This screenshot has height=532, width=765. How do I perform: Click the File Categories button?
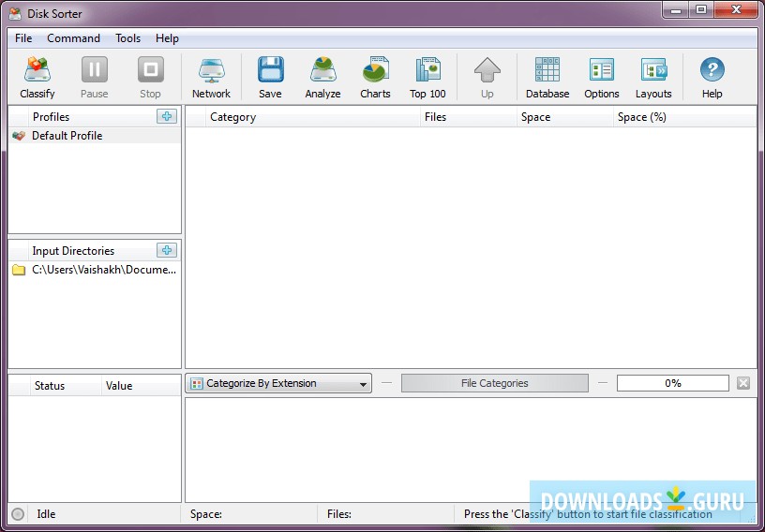click(x=495, y=383)
